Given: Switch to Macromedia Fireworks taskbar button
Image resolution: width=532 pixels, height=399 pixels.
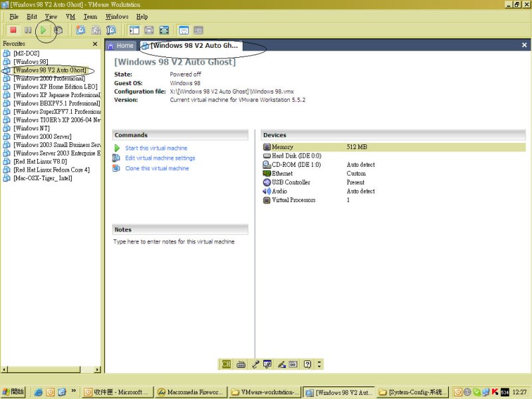Looking at the screenshot, I should [191, 392].
